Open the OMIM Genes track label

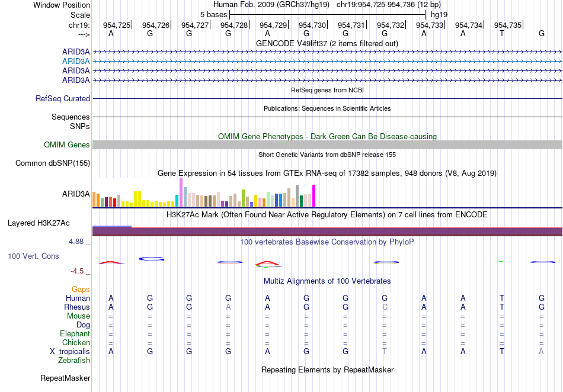(x=67, y=145)
